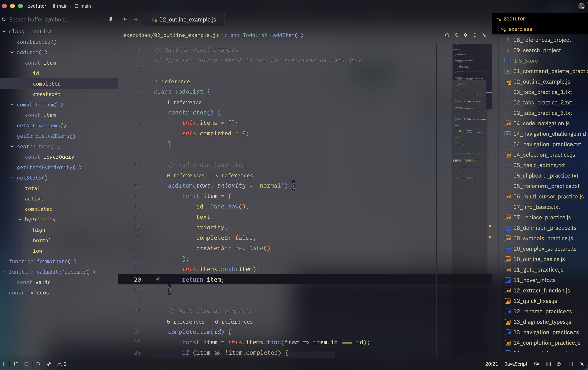The image size is (588, 370).
Task: Open buffer search from editor toolbar magnifier
Action: 447,35
